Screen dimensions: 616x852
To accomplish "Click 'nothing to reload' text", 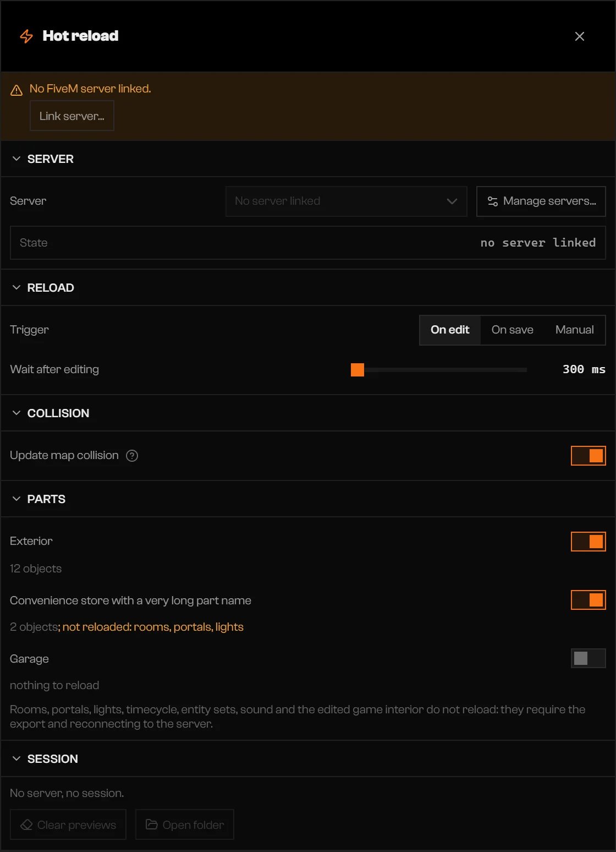I will point(54,685).
